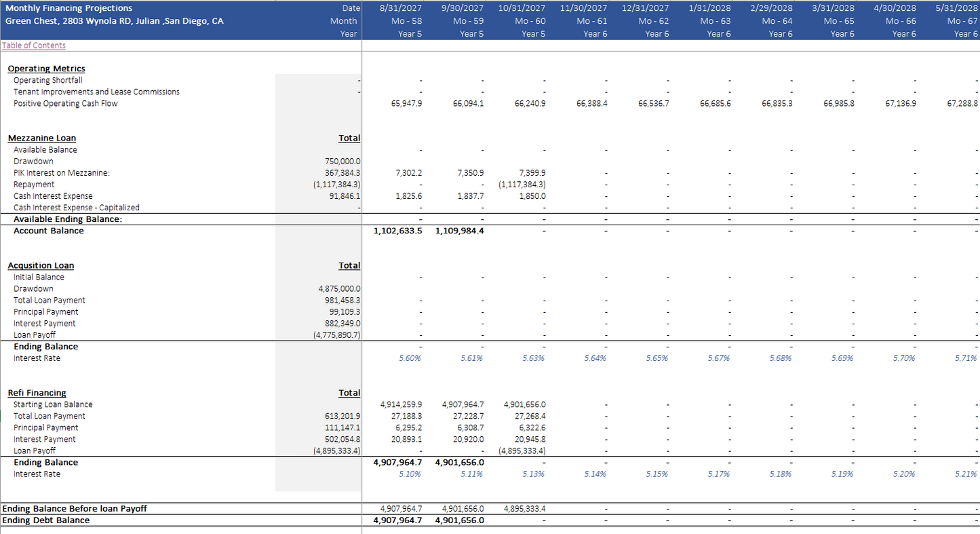The image size is (980, 534).
Task: Select the 8/31/2027 date header cell
Action: pyautogui.click(x=401, y=8)
